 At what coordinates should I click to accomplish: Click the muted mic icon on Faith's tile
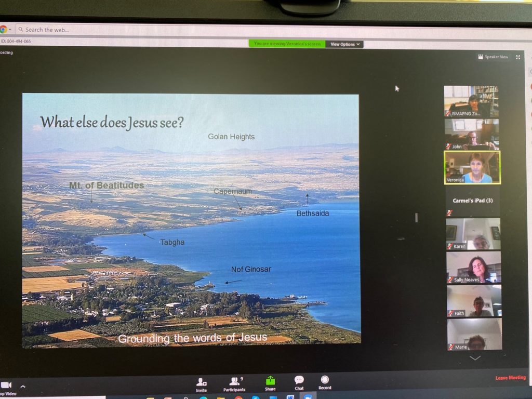coord(450,313)
